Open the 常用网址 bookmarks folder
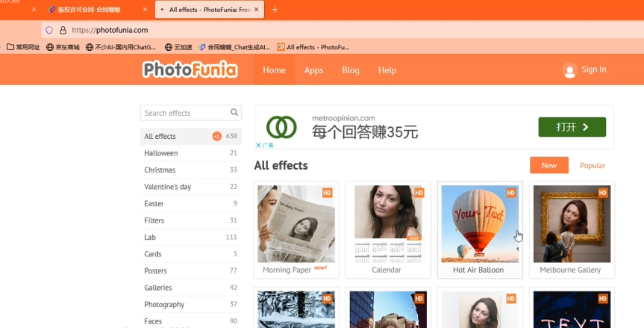 [23, 47]
